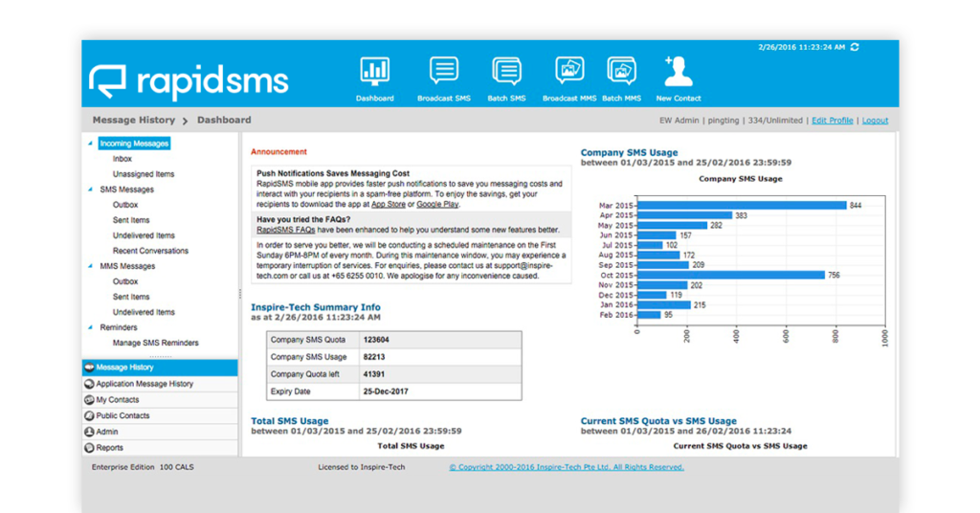This screenshot has width=980, height=513.
Task: Collapse the SMS Messages tree node
Action: point(91,190)
